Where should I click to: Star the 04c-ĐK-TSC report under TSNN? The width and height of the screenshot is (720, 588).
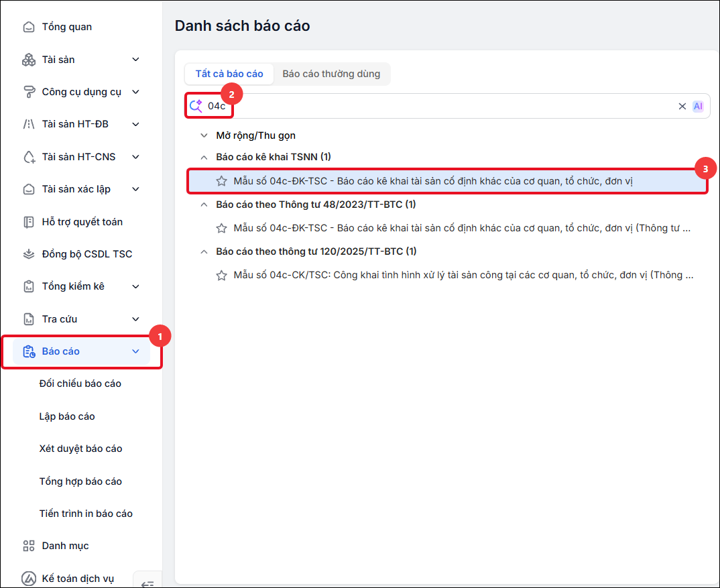point(222,181)
